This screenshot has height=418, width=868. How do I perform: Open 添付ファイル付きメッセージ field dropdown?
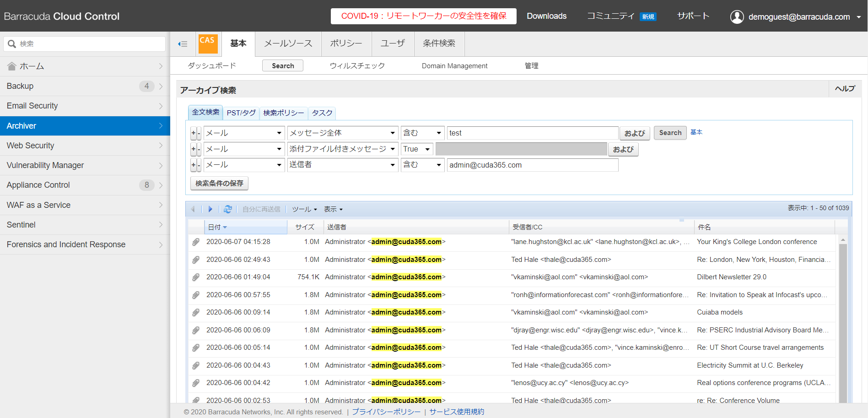[x=342, y=149]
